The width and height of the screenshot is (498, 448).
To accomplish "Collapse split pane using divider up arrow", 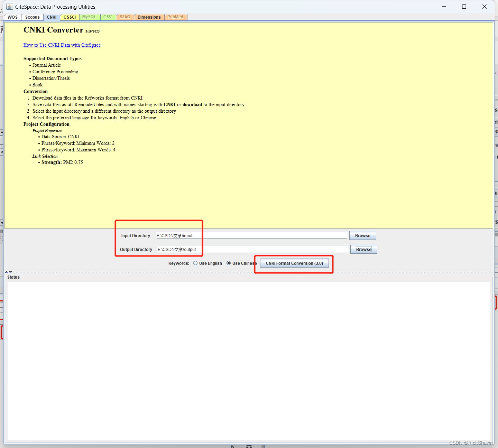I will pos(7,272).
